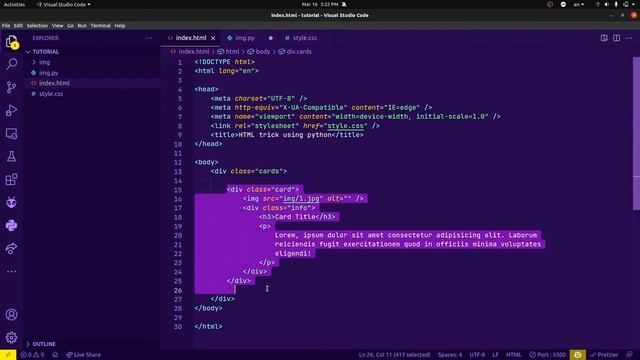Image resolution: width=640 pixels, height=360 pixels.
Task: Open Explorer views and more actions menu
Action: click(149, 38)
